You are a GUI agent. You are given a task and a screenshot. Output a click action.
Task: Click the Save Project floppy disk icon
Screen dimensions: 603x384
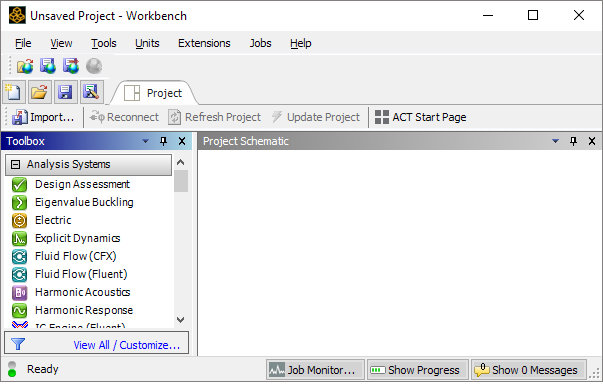(x=65, y=92)
